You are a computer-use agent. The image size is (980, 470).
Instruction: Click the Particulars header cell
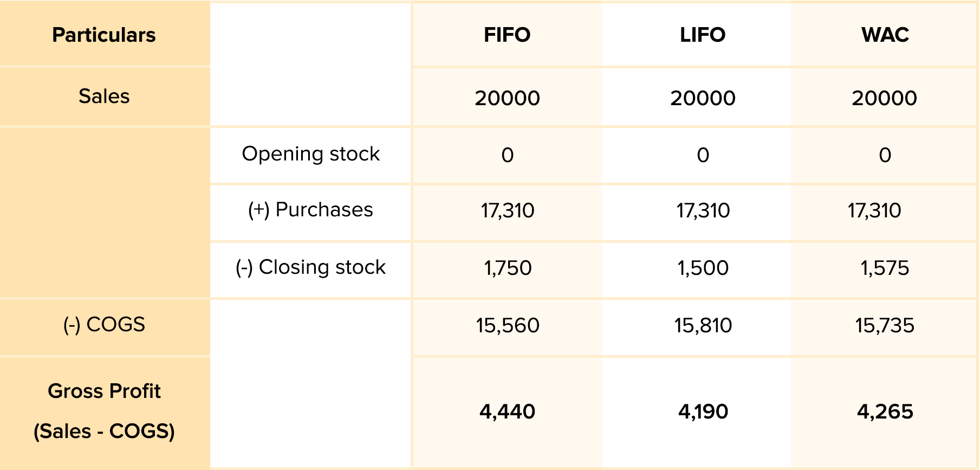click(x=104, y=35)
